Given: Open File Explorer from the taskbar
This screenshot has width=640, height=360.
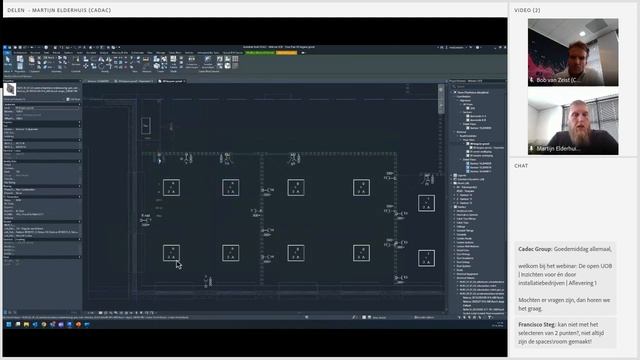Looking at the screenshot, I should pyautogui.click(x=27, y=324).
